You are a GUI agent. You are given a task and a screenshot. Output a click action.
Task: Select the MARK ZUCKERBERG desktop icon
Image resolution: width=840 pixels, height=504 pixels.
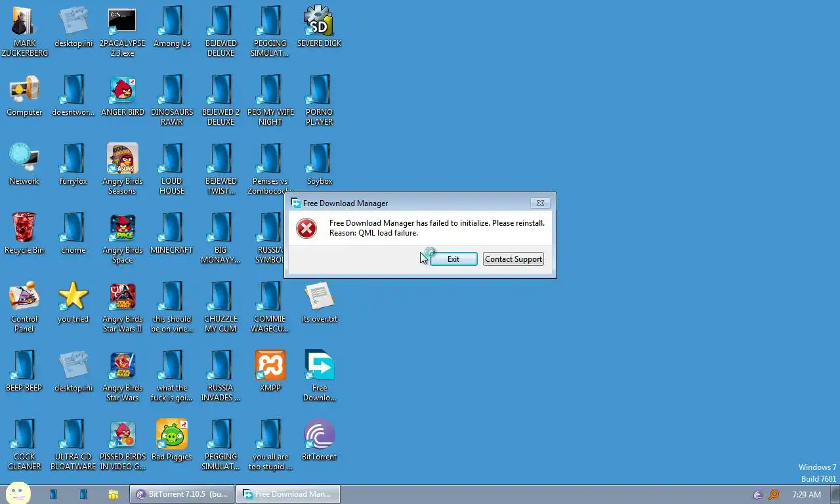coord(24,31)
